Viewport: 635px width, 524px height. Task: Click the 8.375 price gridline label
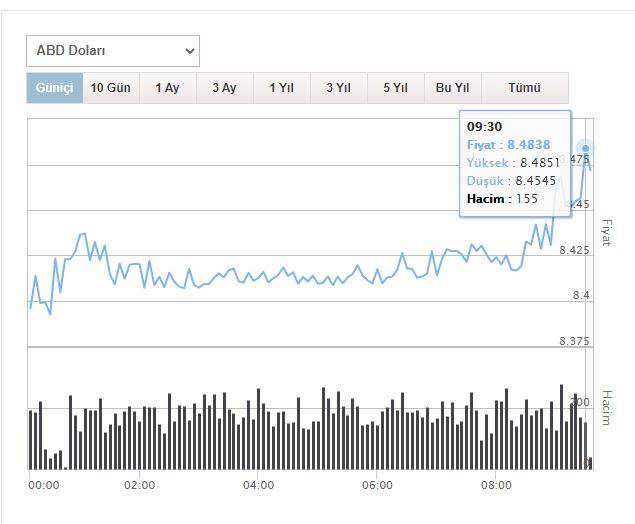coord(574,341)
